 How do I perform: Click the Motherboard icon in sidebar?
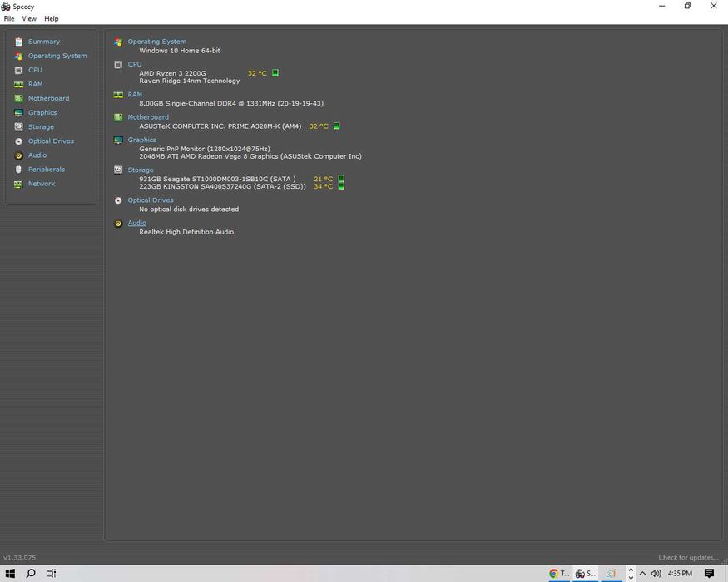pos(18,98)
